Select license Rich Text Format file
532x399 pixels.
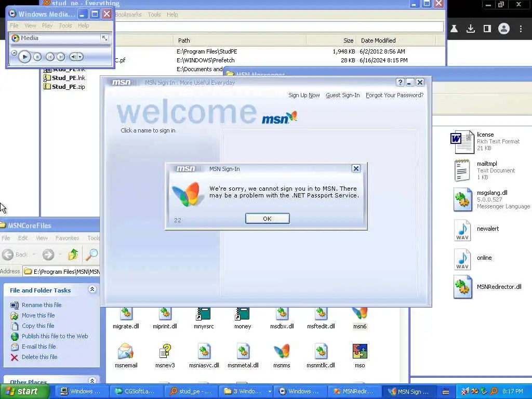click(486, 141)
